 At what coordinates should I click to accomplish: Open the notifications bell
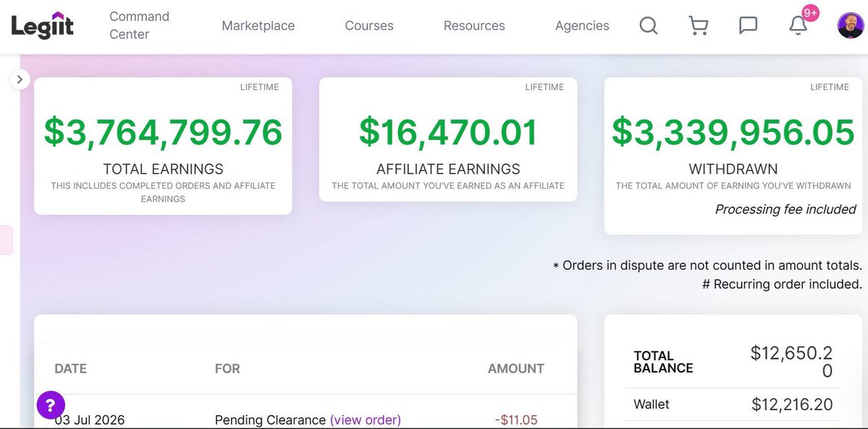coord(798,26)
